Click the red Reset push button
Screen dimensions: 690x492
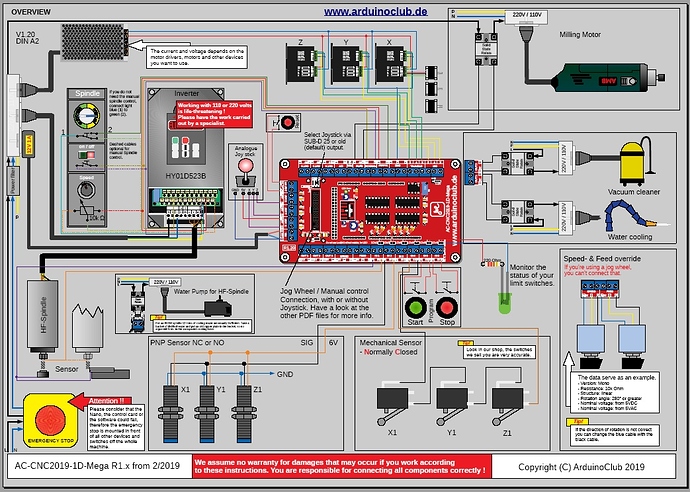pyautogui.click(x=287, y=122)
